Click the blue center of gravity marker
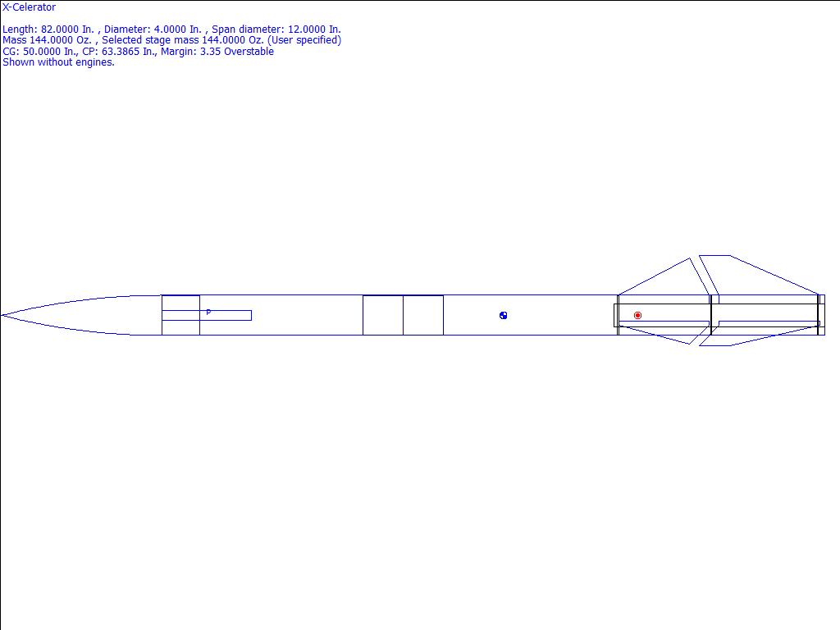 503,315
